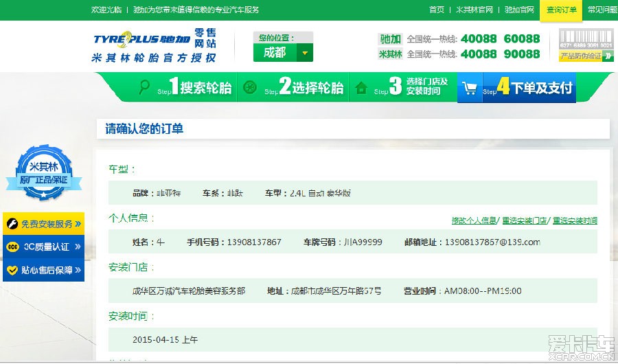Click 修改个人信息 link
Image resolution: width=618 pixels, height=364 pixels.
474,220
